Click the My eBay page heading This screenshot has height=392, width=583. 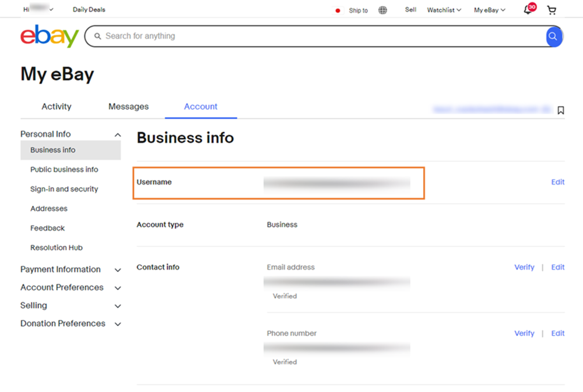pos(57,74)
